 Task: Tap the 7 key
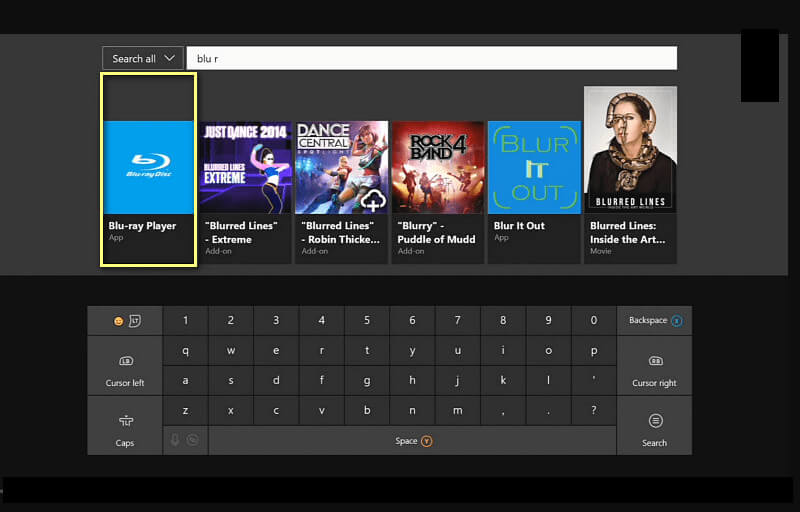(x=458, y=321)
